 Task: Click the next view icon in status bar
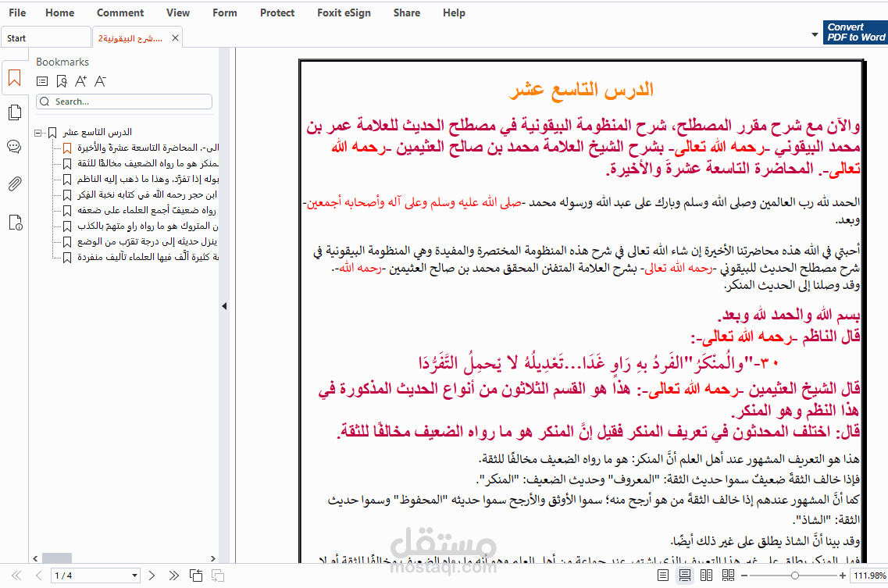tap(217, 576)
